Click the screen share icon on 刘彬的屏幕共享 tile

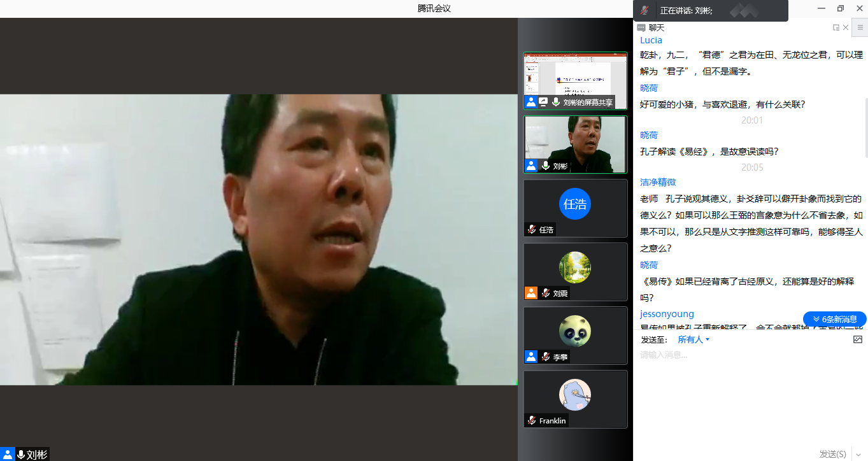point(543,102)
